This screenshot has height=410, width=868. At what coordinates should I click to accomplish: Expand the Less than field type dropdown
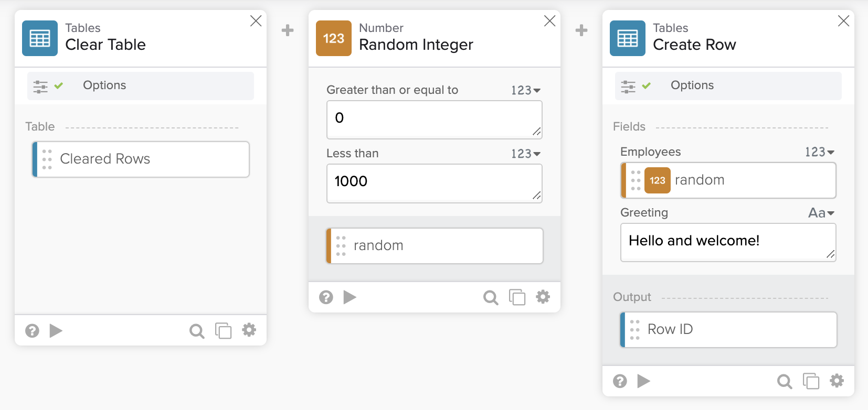(x=526, y=154)
